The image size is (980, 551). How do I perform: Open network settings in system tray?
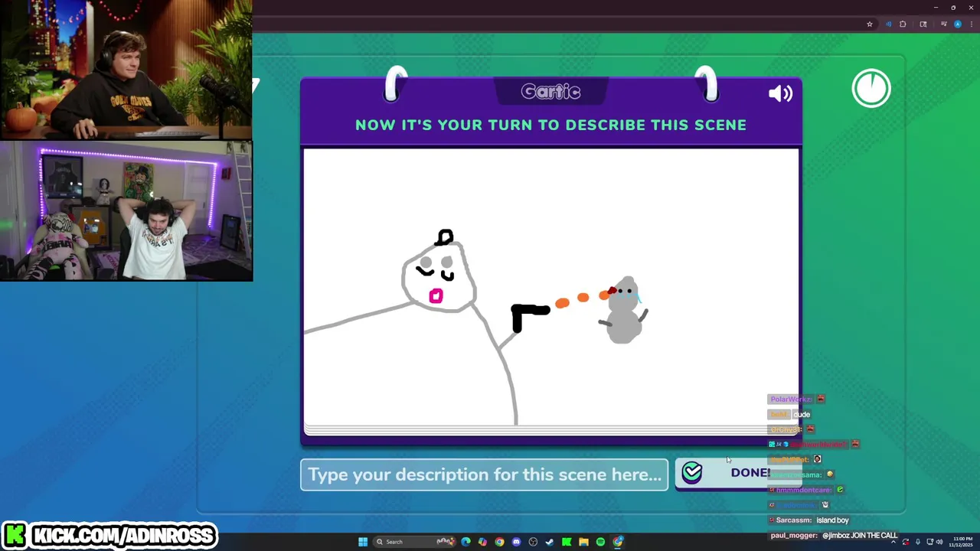[x=929, y=542]
